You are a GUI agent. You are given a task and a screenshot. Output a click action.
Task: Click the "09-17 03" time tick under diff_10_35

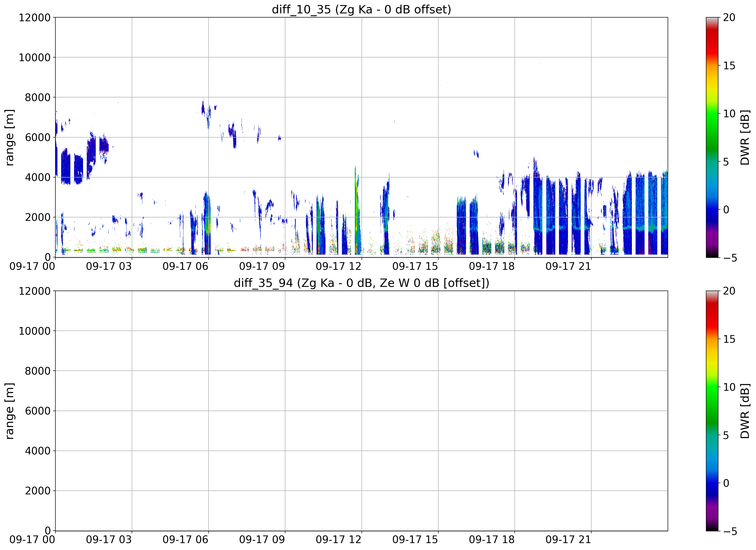click(109, 266)
